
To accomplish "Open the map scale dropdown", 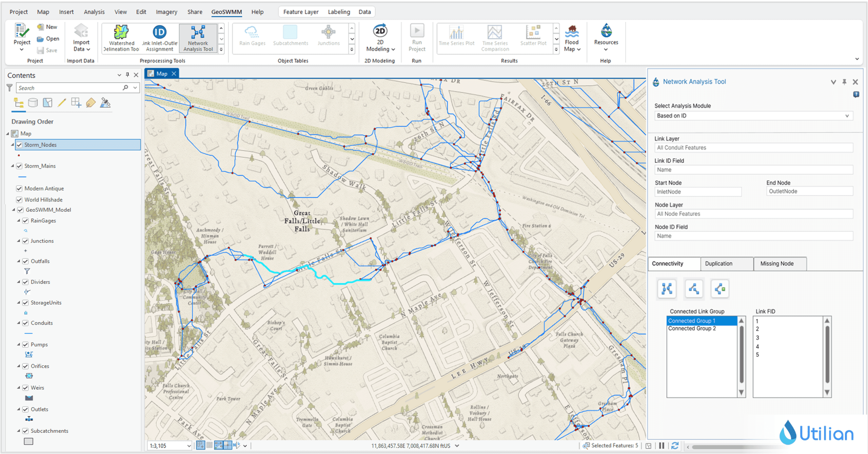I will [x=190, y=446].
